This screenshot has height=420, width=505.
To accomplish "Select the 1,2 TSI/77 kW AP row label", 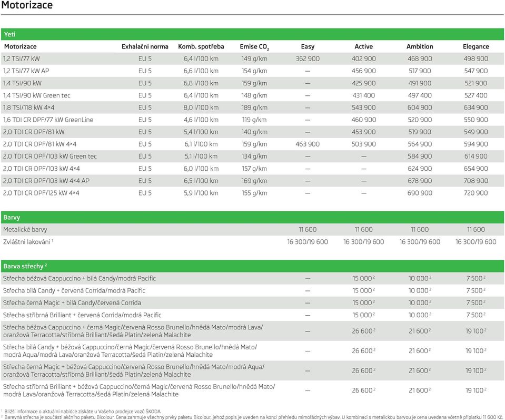I will [x=26, y=71].
